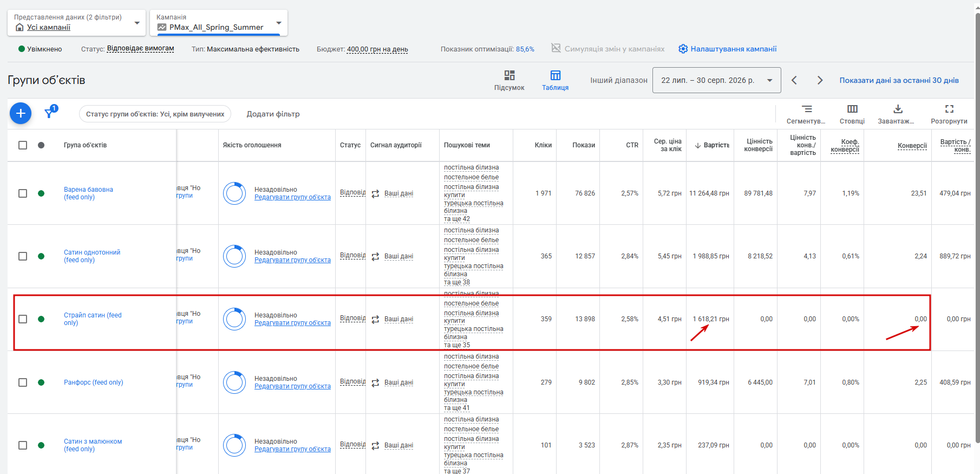Sort by Кліки column header

pyautogui.click(x=543, y=145)
